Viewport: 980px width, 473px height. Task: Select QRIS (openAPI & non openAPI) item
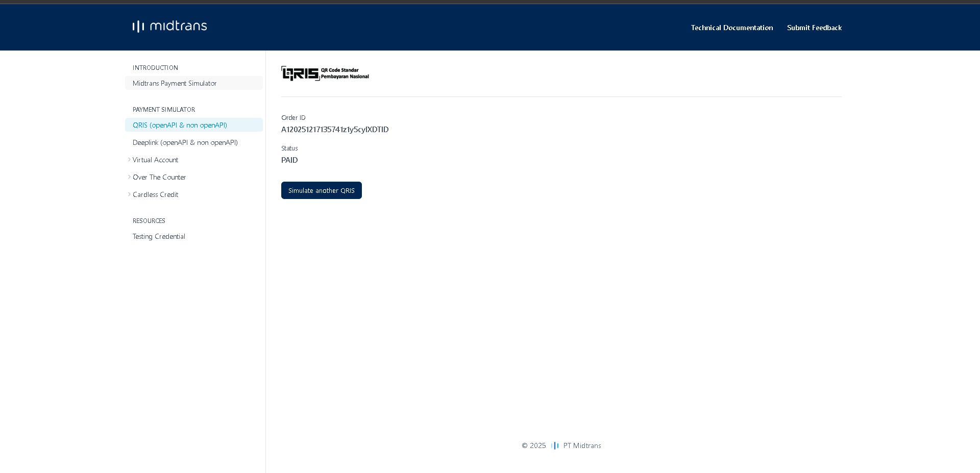point(180,125)
